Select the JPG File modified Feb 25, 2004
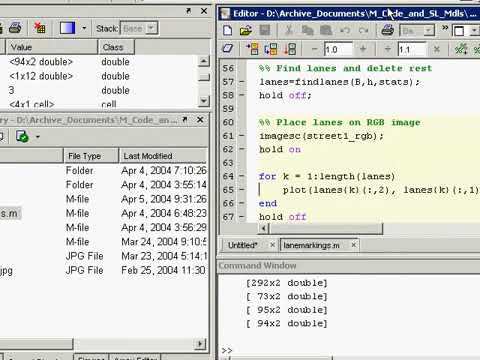Image resolution: width=480 pixels, height=360 pixels. click(x=103, y=270)
